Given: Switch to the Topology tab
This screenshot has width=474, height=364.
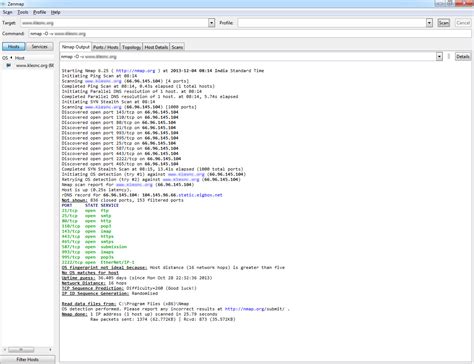Looking at the screenshot, I should click(131, 47).
